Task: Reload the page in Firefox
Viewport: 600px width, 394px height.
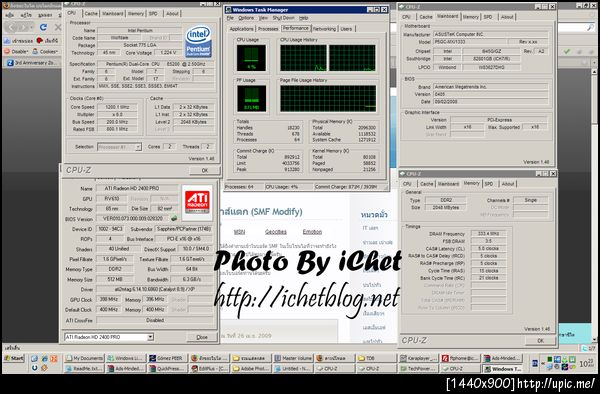Action: coord(43,27)
